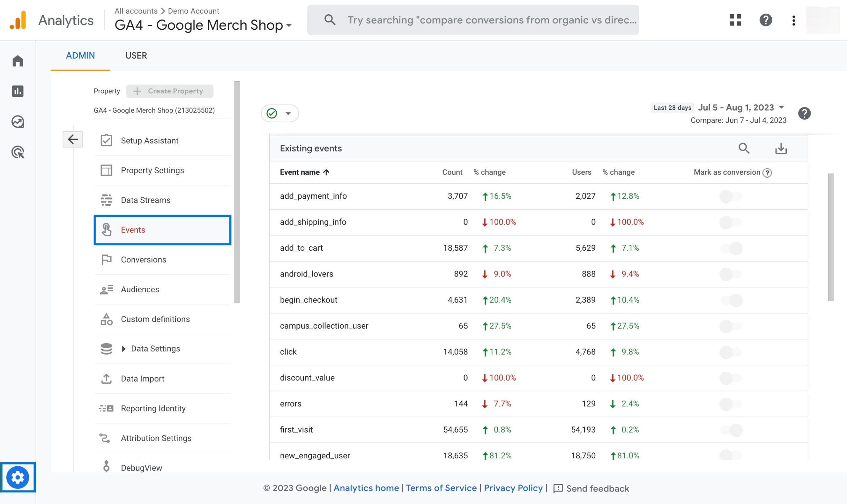The image size is (847, 504).
Task: Open the Privacy Policy link
Action: tap(513, 488)
